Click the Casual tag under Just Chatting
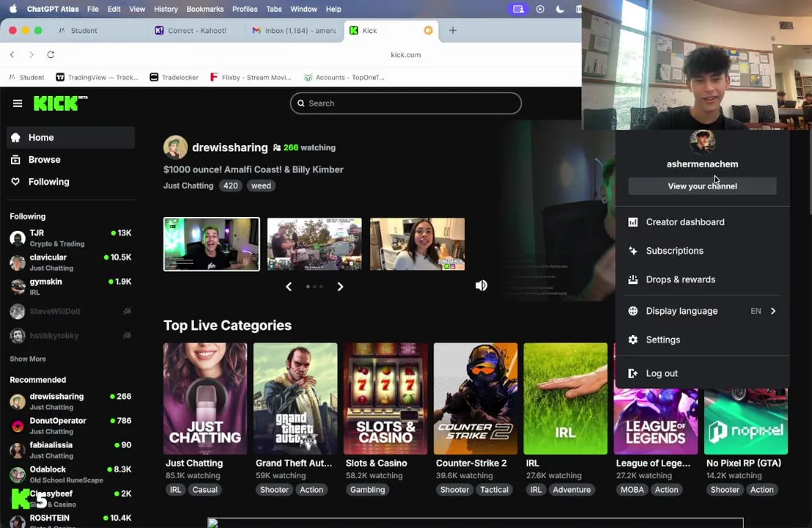 pos(205,490)
